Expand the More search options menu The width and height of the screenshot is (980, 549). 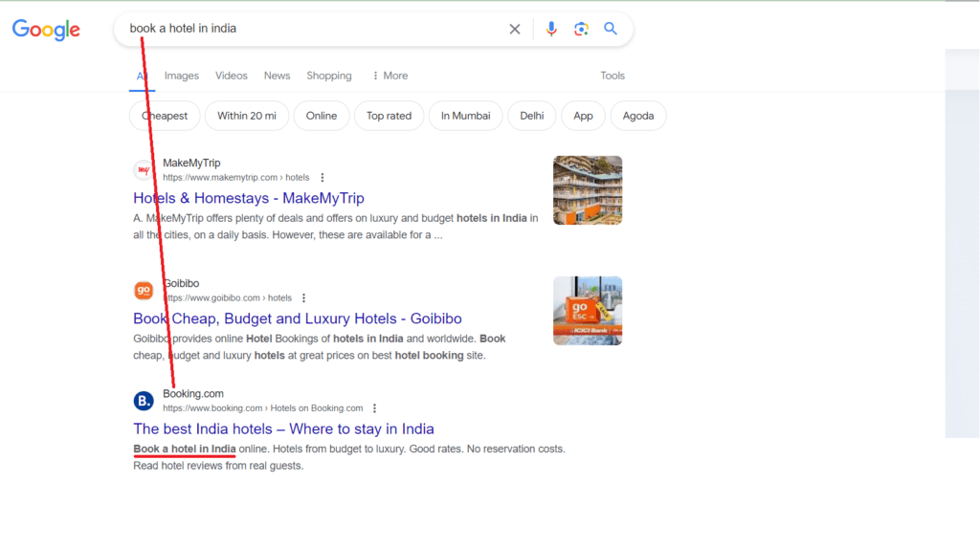pyautogui.click(x=390, y=76)
